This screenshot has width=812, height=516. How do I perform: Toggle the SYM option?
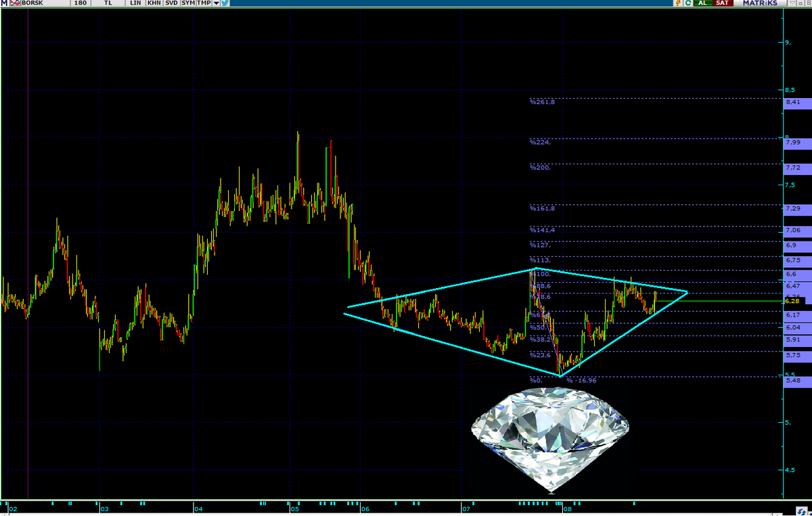[187, 3]
